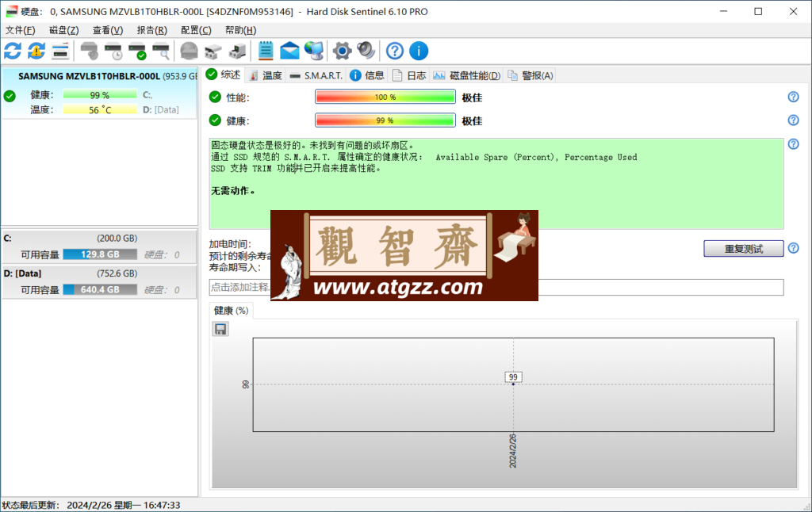Click the 100 % performance bar
The width and height of the screenshot is (812, 512).
tap(385, 97)
